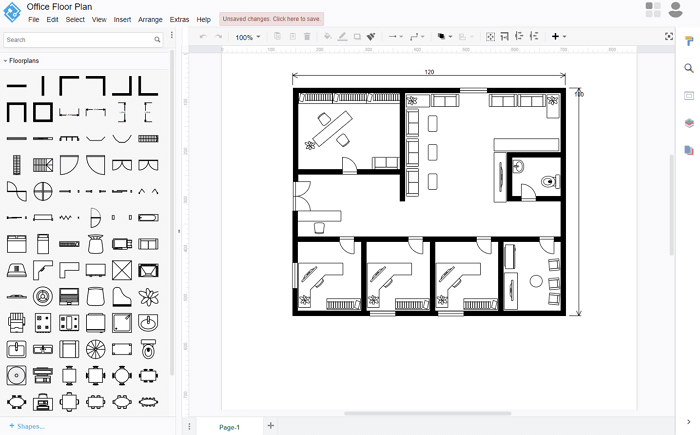Click the search magnifier icon in right sidebar
This screenshot has width=700, height=435.
(689, 69)
